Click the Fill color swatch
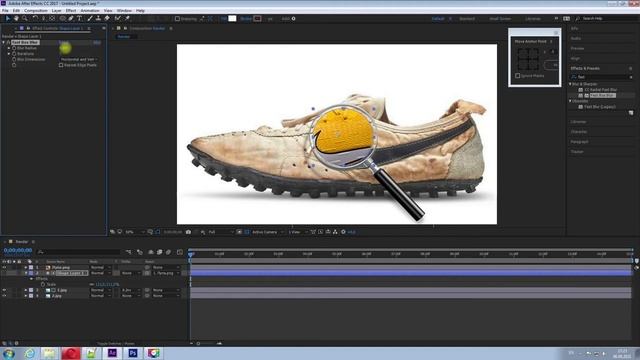Image resolution: width=640 pixels, height=360 pixels. pos(232,18)
